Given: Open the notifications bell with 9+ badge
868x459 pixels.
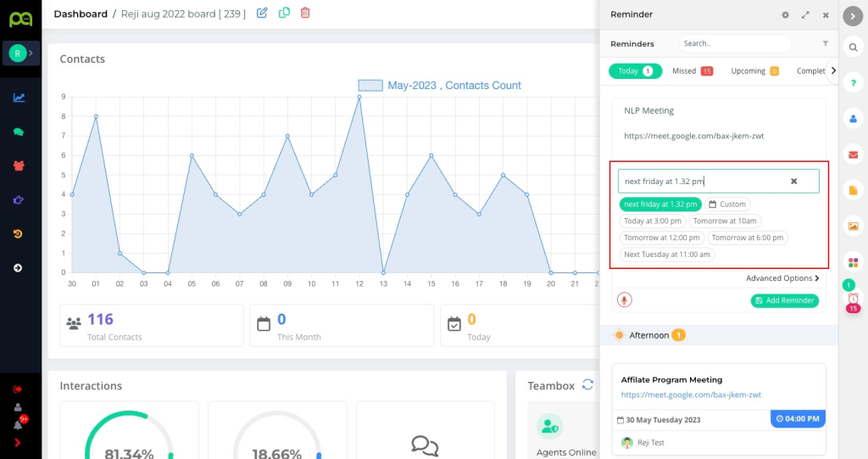Looking at the screenshot, I should pyautogui.click(x=19, y=423).
